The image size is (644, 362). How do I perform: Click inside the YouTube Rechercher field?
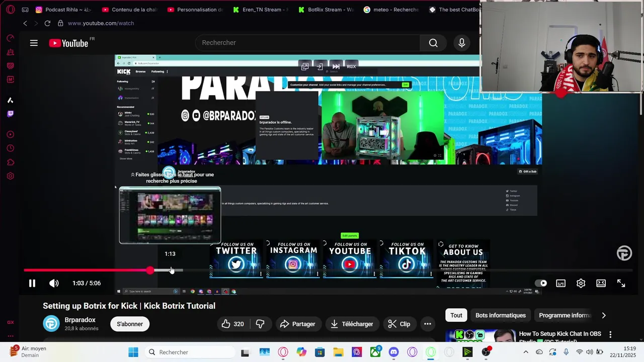point(307,43)
